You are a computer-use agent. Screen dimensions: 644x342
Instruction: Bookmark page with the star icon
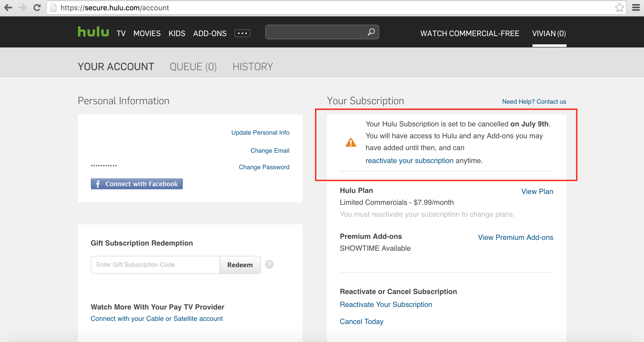(x=619, y=7)
